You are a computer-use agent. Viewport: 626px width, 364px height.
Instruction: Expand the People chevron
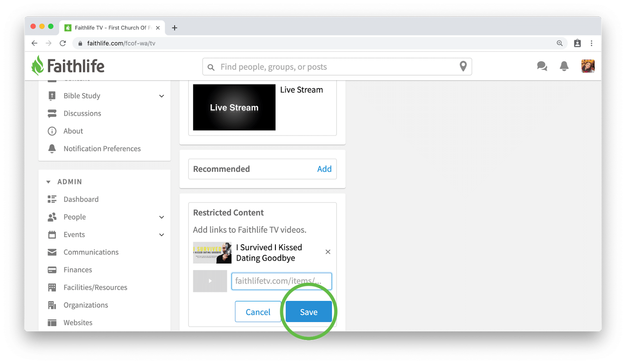[x=162, y=217]
